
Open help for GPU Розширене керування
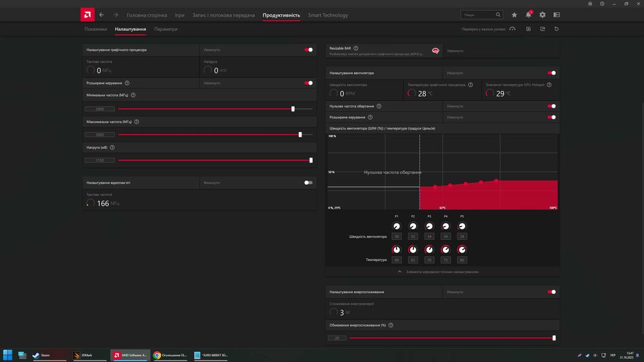(x=128, y=83)
